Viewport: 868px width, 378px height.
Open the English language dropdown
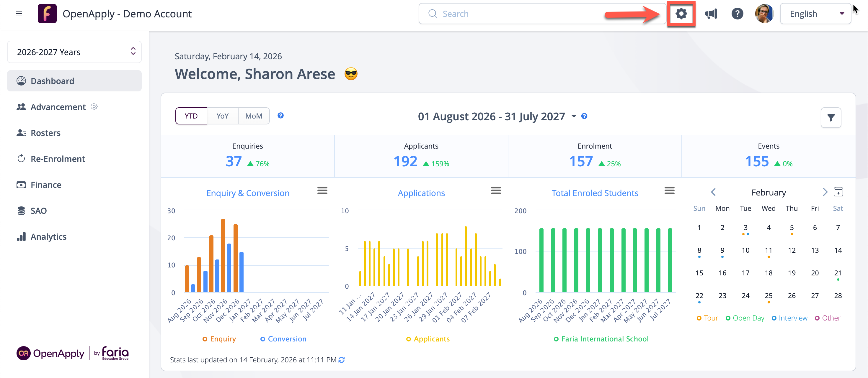815,14
